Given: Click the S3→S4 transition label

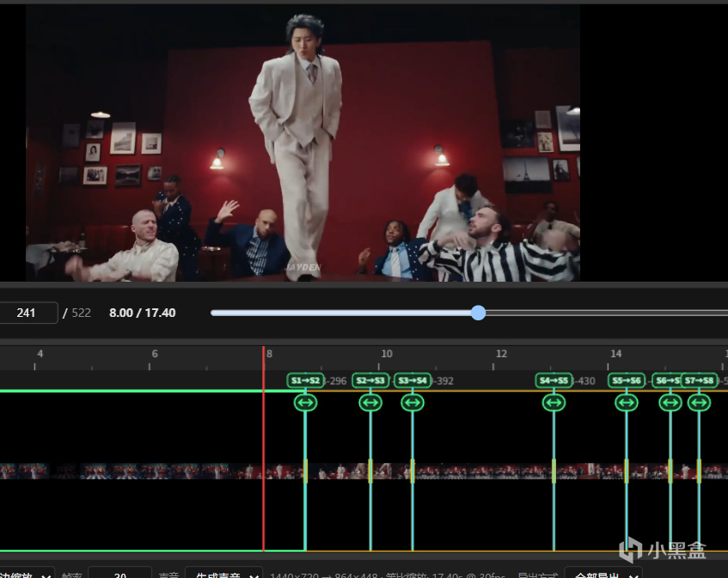Looking at the screenshot, I should 413,380.
